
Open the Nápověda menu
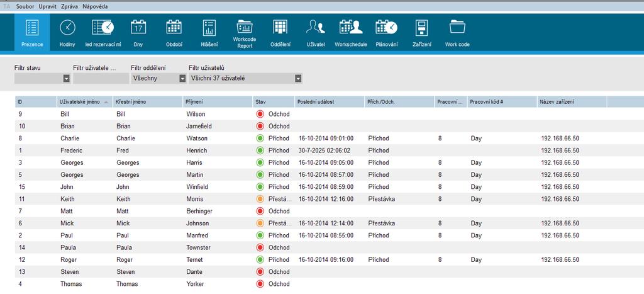click(x=96, y=6)
